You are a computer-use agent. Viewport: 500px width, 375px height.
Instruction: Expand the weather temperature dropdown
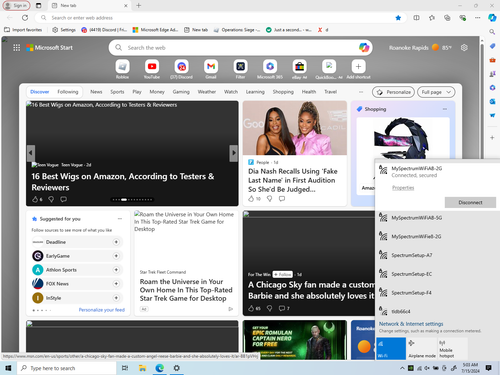(x=447, y=48)
